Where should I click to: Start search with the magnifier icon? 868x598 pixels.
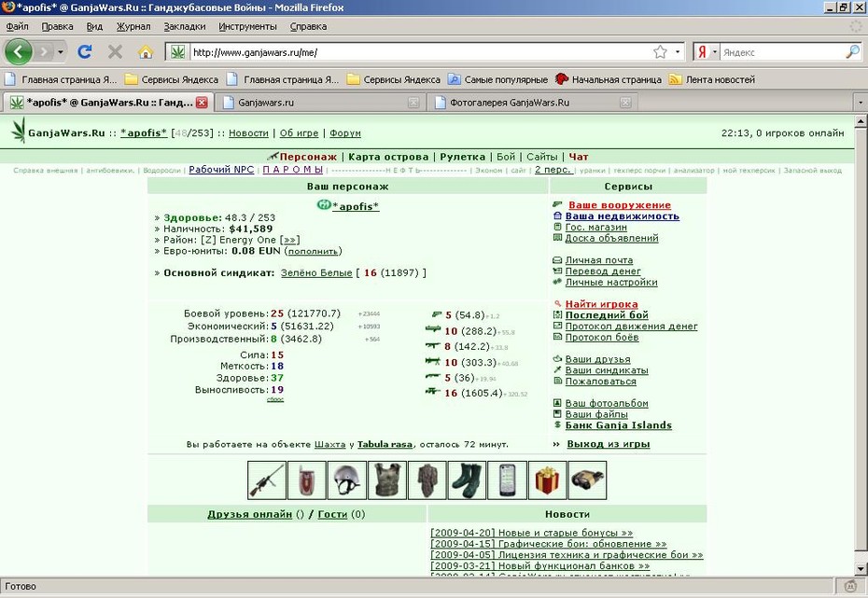tap(852, 52)
